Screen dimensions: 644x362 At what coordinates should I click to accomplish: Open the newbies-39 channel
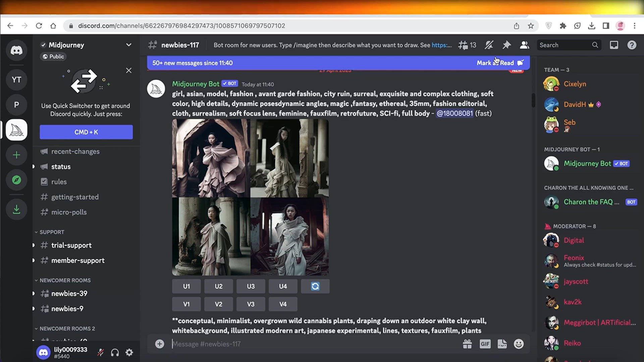tap(69, 294)
